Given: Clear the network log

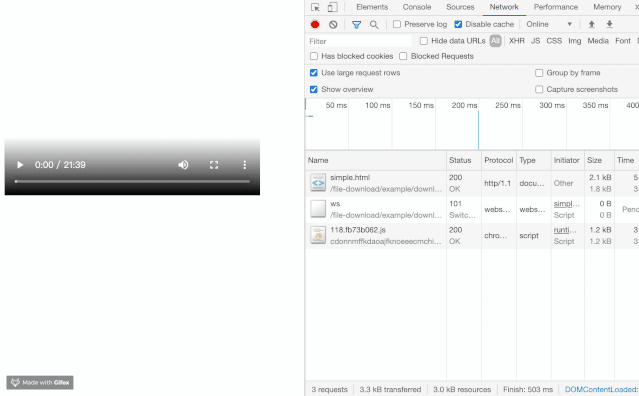Looking at the screenshot, I should 333,24.
